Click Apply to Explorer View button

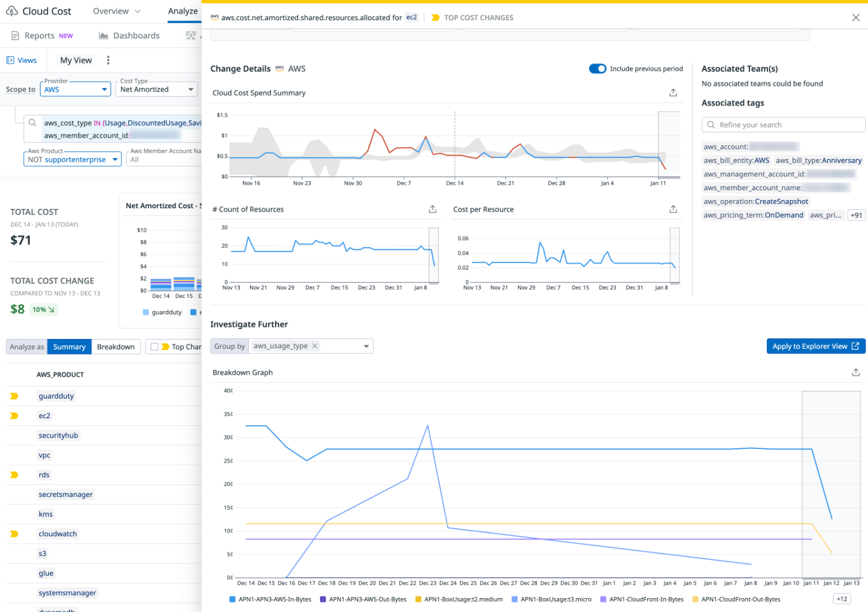[815, 346]
